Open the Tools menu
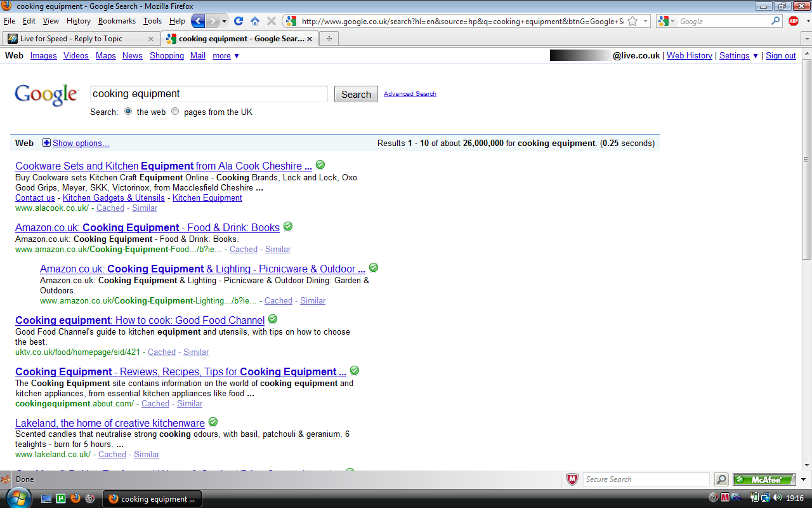The width and height of the screenshot is (812, 508). 152,21
